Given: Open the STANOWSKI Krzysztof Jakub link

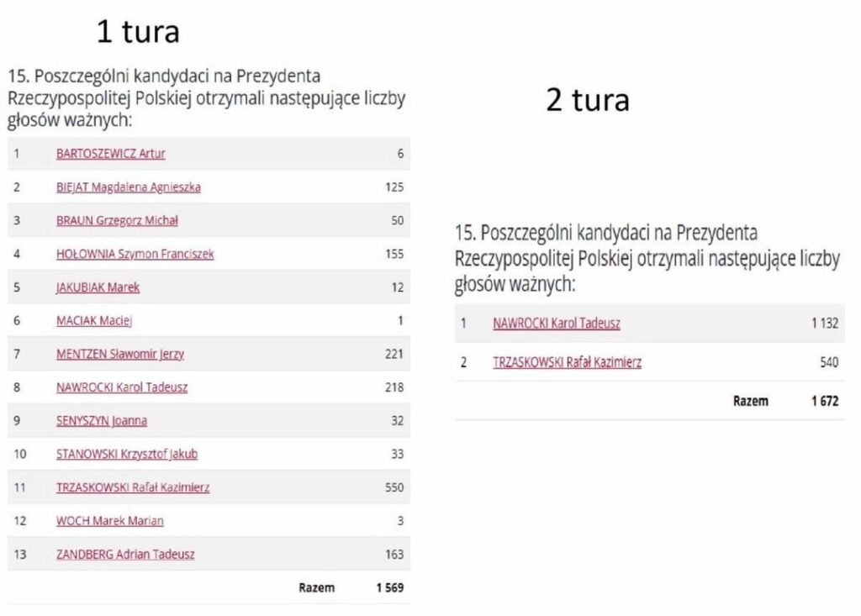Looking at the screenshot, I should point(127,454).
